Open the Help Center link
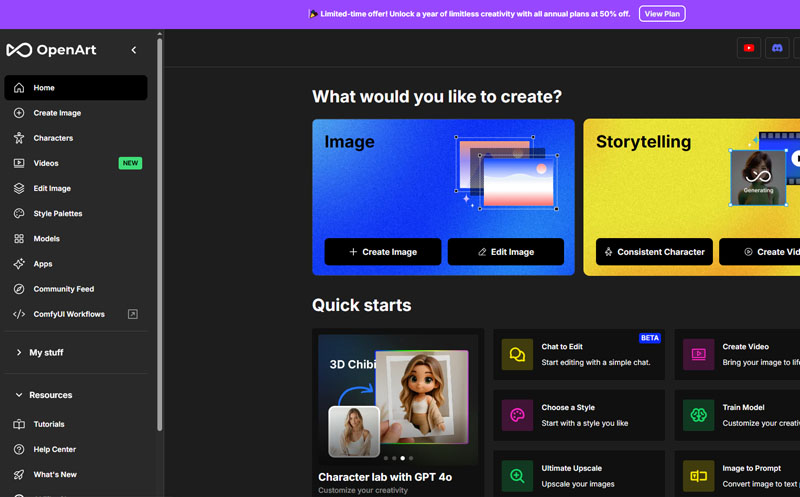 click(76, 449)
